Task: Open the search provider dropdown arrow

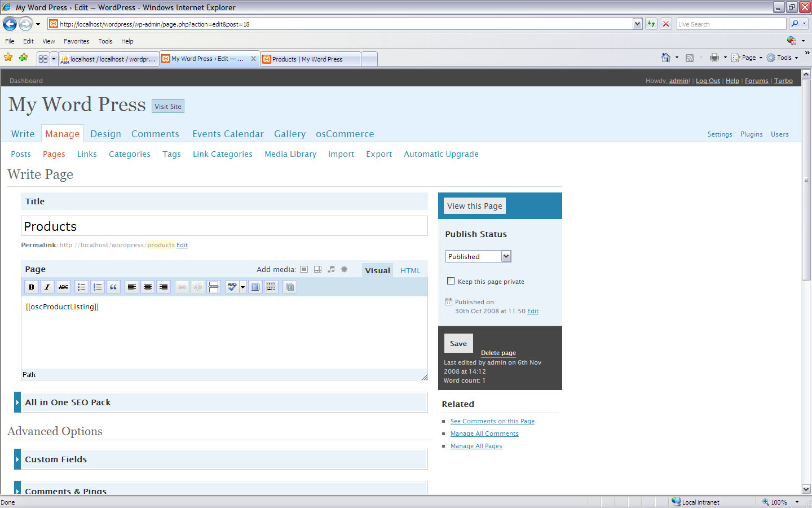Action: [805, 24]
